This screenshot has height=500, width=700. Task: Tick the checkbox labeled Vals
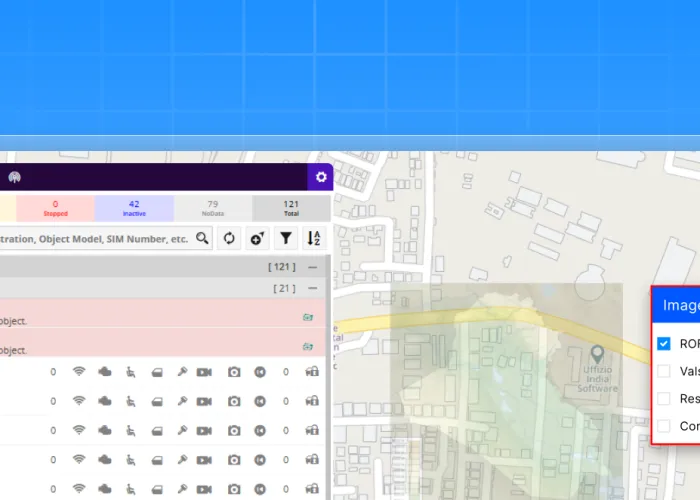(x=664, y=371)
